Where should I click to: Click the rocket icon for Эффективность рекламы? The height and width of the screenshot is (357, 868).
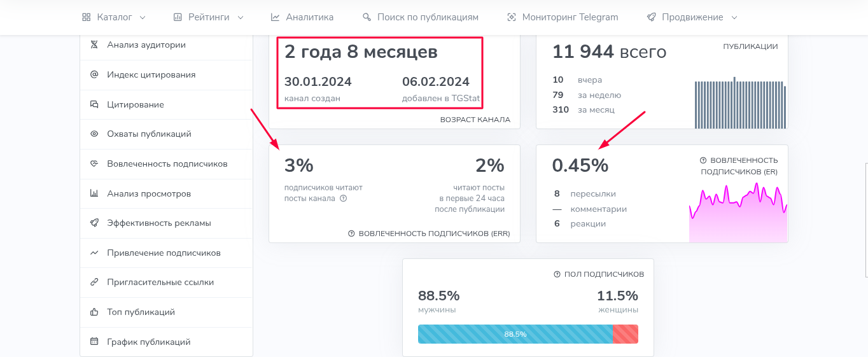pyautogui.click(x=94, y=223)
